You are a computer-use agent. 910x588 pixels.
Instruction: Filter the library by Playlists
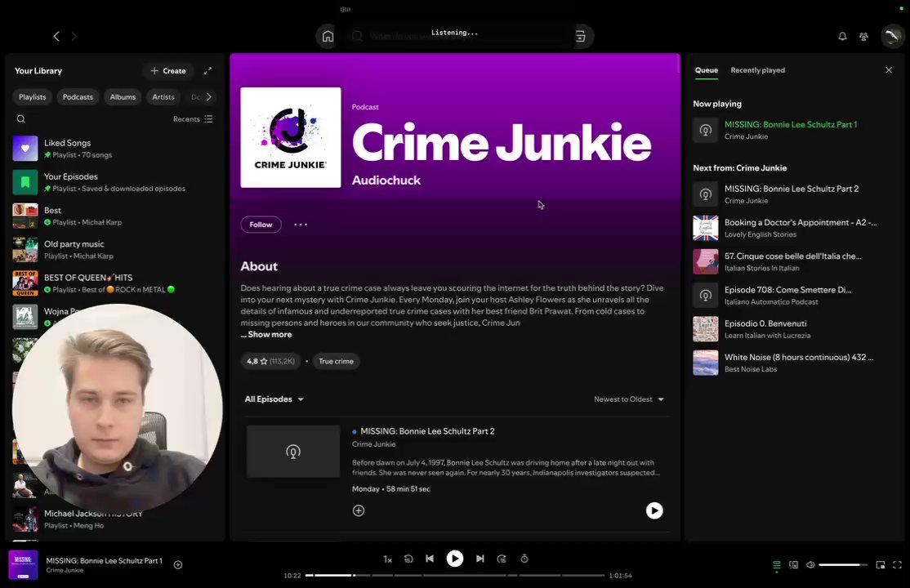coord(33,97)
